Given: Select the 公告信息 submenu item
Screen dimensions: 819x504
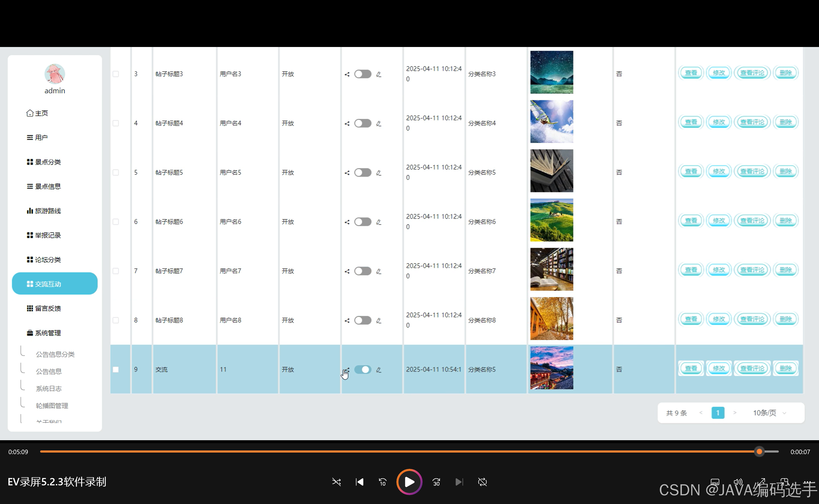Looking at the screenshot, I should point(49,371).
